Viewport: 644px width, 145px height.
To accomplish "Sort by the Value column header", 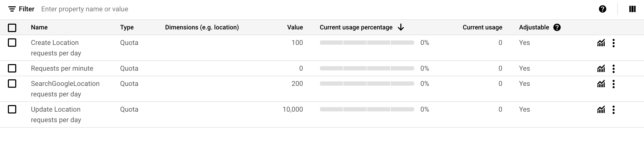I will (295, 27).
